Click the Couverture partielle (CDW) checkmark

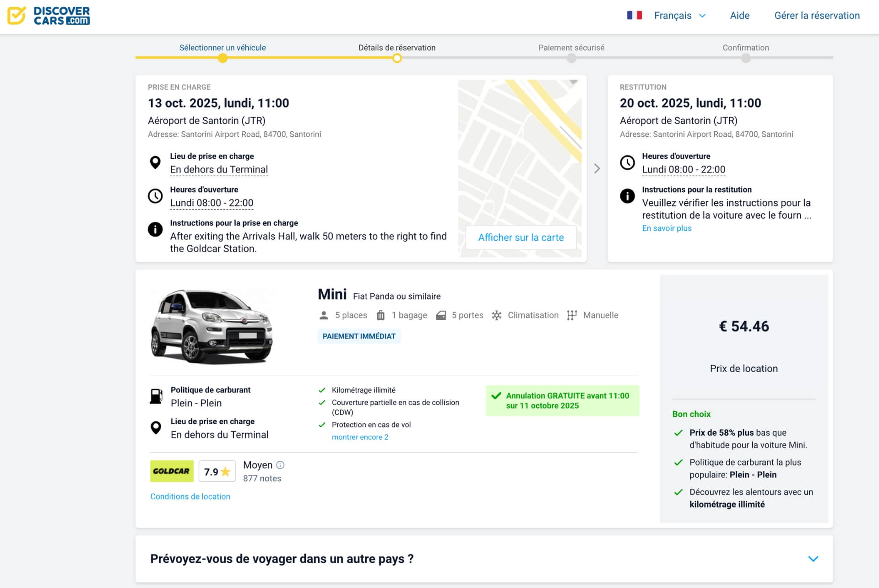(x=322, y=403)
